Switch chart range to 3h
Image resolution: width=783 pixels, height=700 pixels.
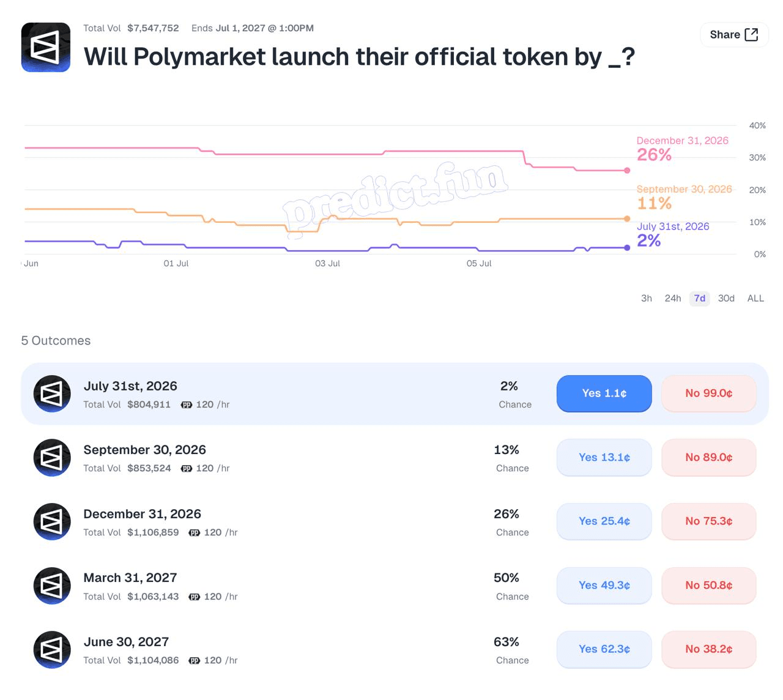[x=647, y=298]
